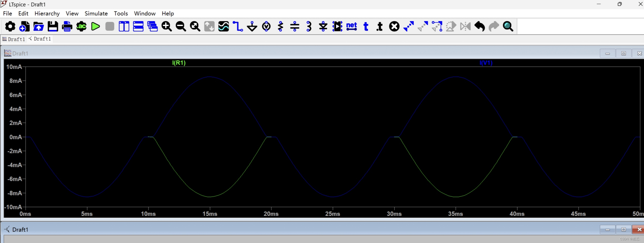Tile windows vertically
644x243 pixels.
point(124,26)
